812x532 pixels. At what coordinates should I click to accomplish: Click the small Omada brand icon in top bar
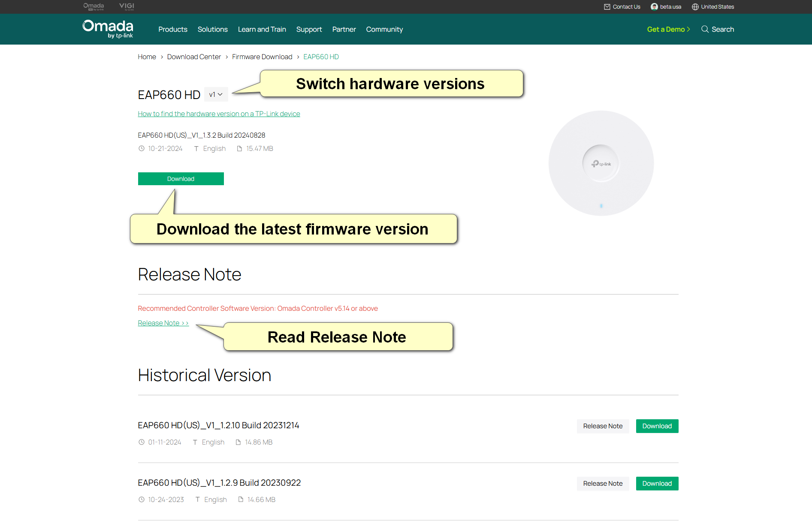click(94, 6)
